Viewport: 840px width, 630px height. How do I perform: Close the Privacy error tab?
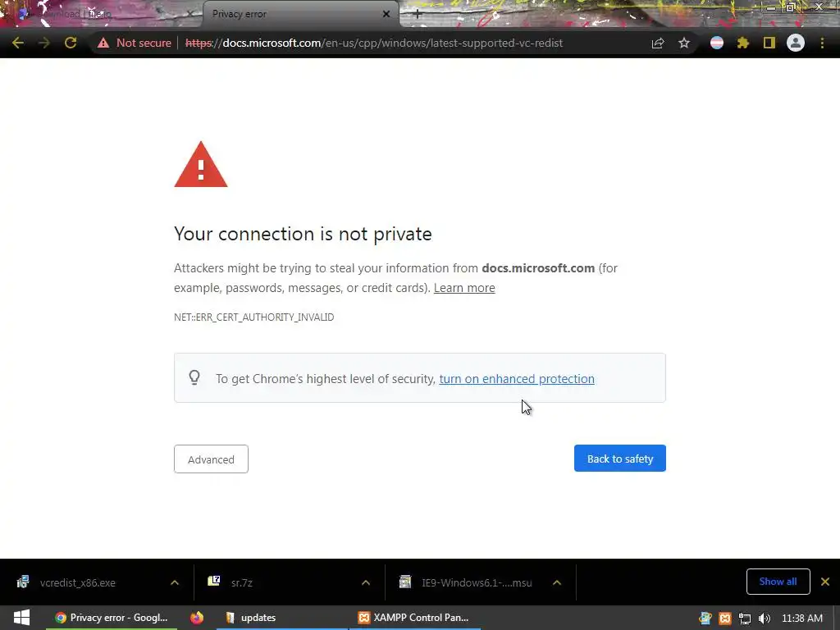(x=386, y=14)
